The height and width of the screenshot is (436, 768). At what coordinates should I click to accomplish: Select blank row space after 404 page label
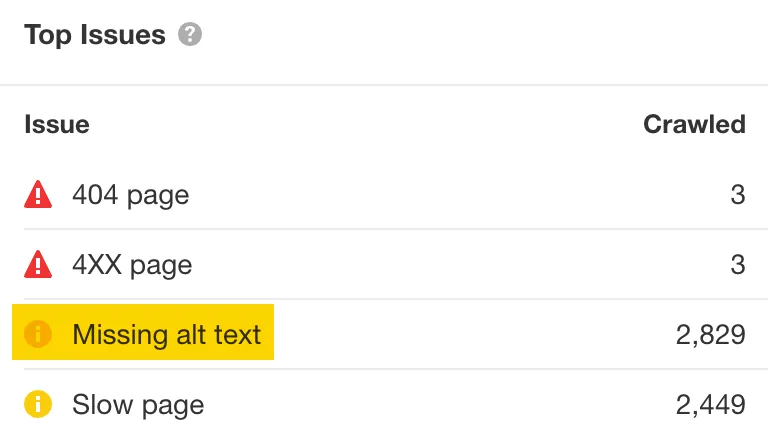coord(459,194)
